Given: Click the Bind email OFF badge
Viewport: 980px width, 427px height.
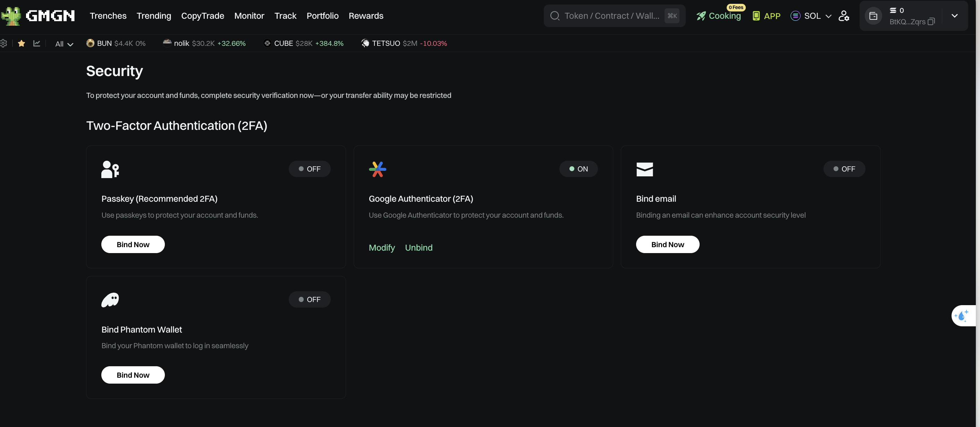Looking at the screenshot, I should 844,169.
